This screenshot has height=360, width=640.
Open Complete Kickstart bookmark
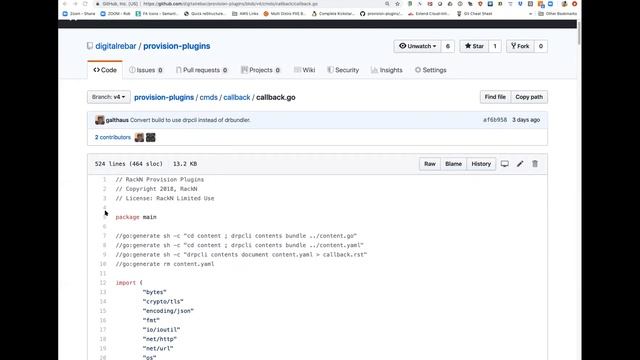(x=333, y=13)
